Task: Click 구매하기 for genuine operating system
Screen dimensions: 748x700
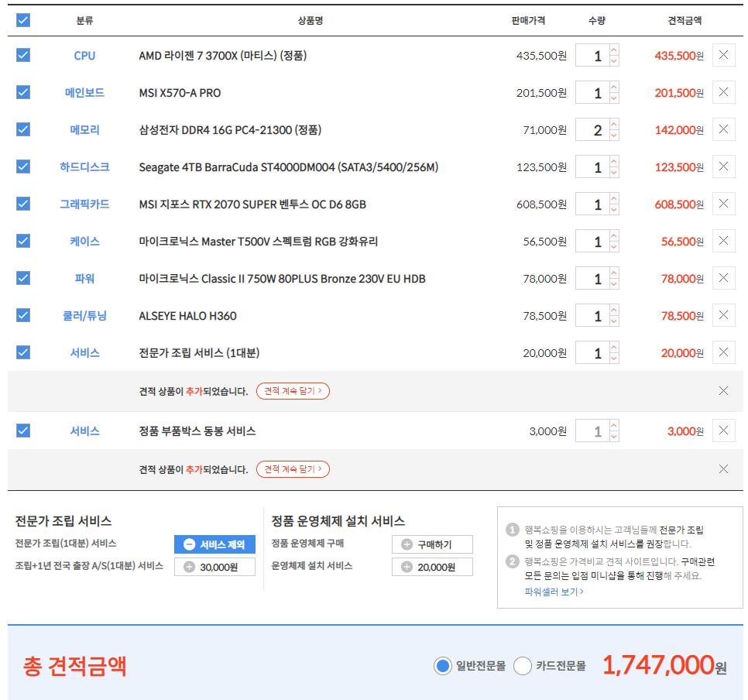Action: (x=432, y=544)
